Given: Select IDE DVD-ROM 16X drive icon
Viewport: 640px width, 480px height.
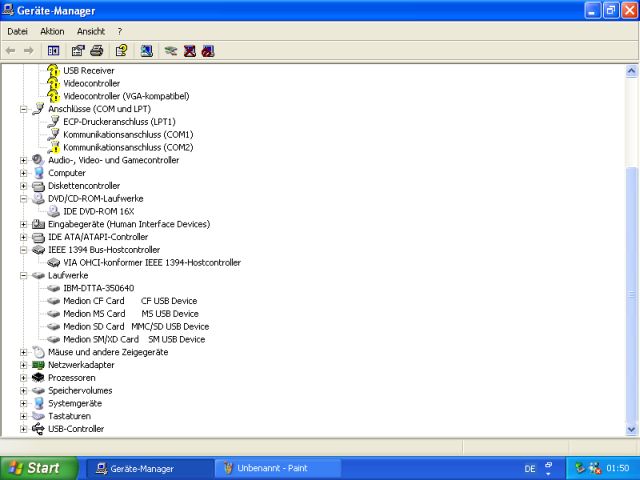Looking at the screenshot, I should (53, 211).
